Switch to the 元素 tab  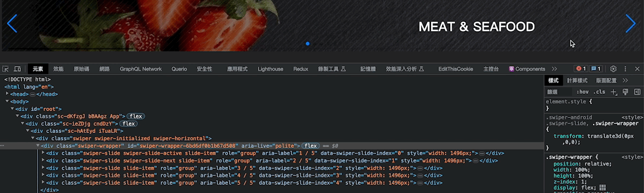tap(38, 69)
